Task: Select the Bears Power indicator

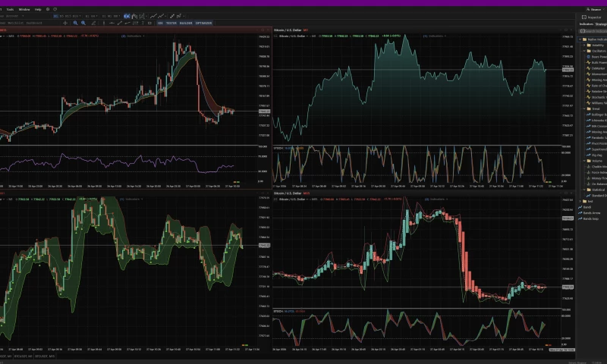Action: [x=596, y=57]
